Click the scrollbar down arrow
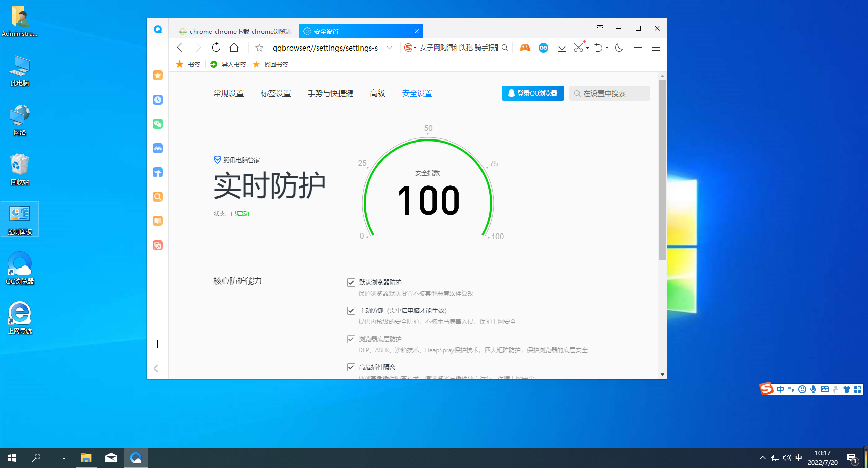 [x=662, y=375]
